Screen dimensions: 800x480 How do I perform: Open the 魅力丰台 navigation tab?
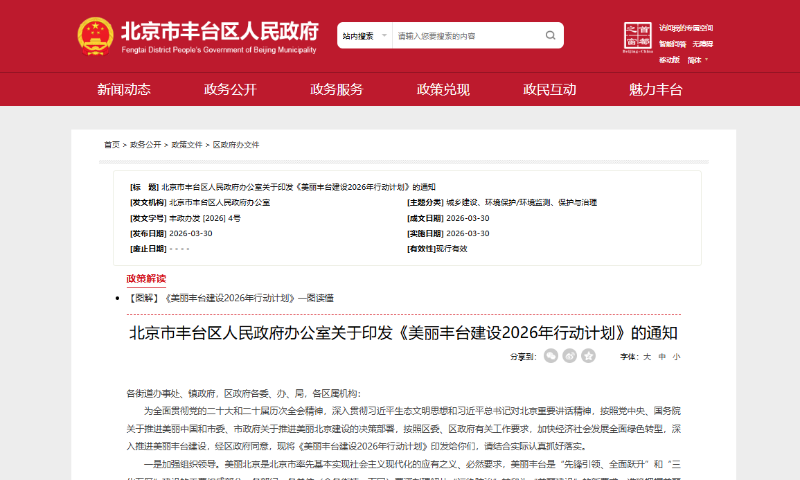click(655, 89)
